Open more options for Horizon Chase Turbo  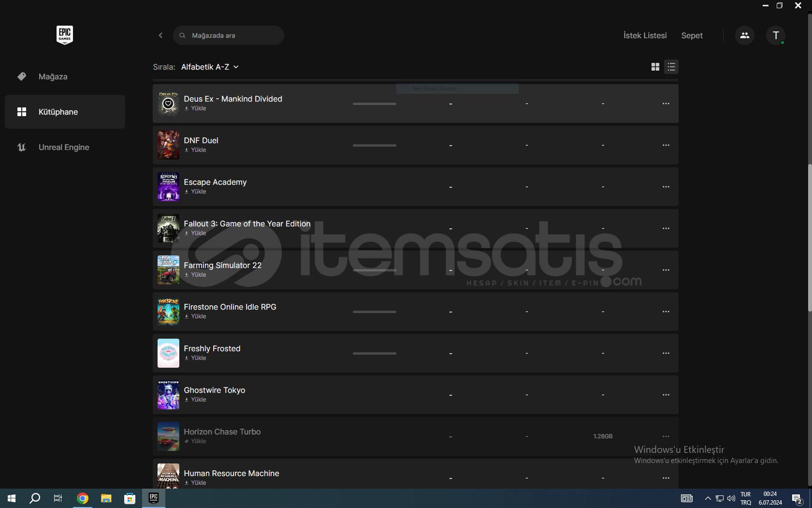tap(666, 436)
